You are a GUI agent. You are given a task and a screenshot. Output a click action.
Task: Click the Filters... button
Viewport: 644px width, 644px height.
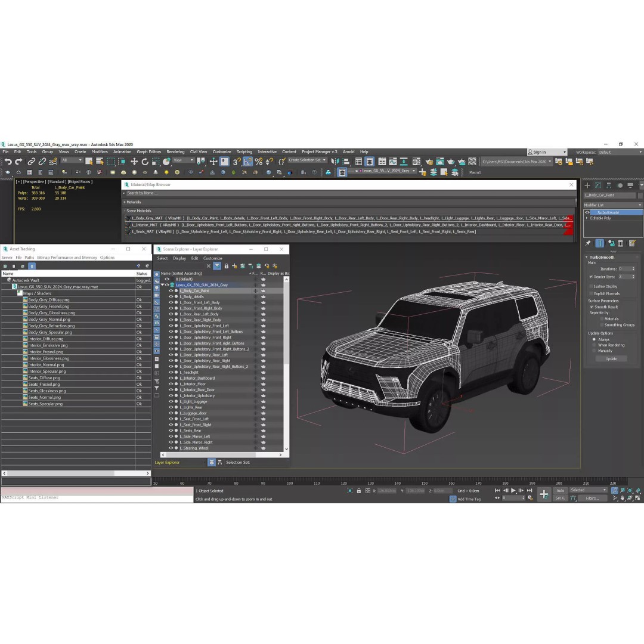[x=592, y=498]
